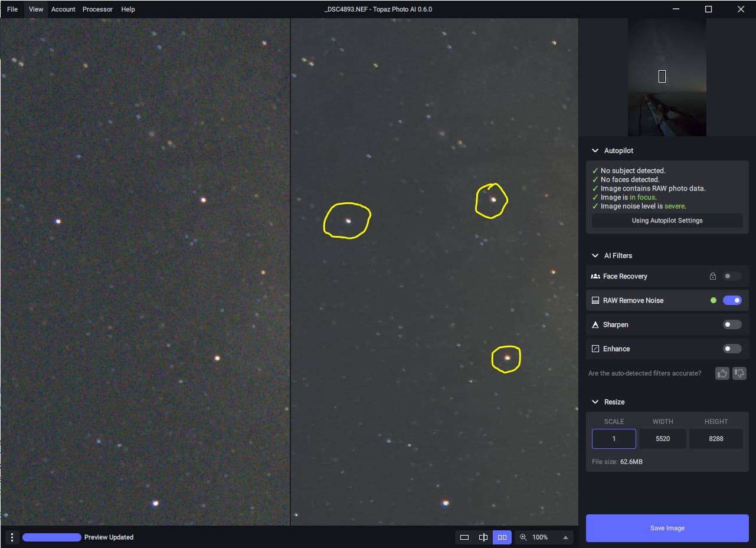This screenshot has width=756, height=548.
Task: Collapse the AI Filters section
Action: 595,256
